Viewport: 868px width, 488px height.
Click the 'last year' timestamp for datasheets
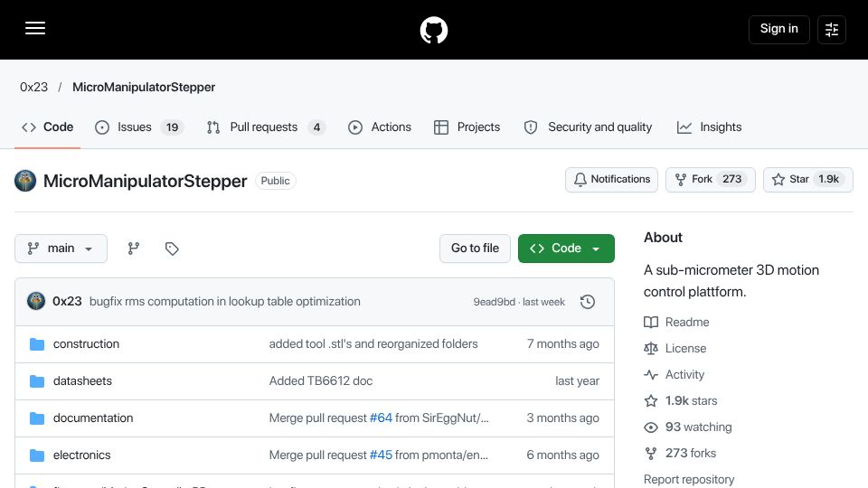(578, 381)
